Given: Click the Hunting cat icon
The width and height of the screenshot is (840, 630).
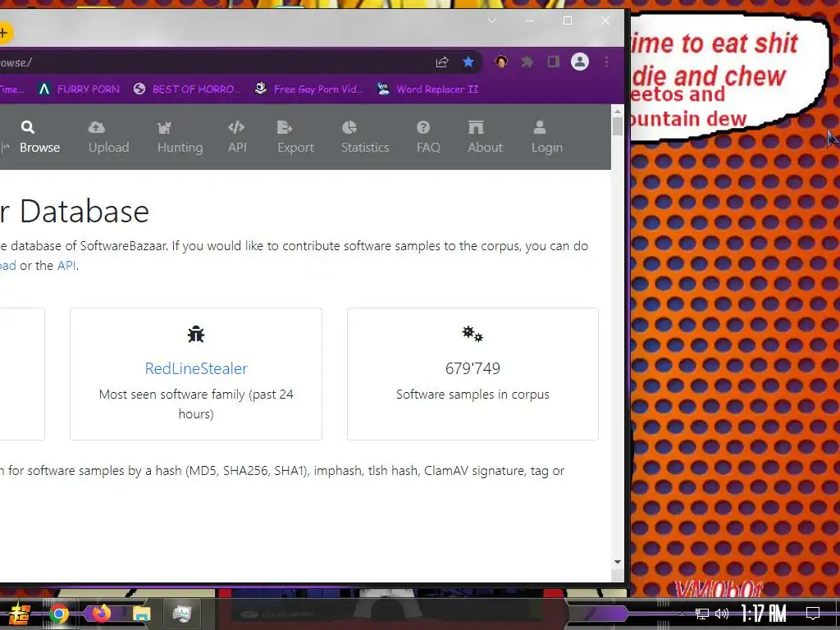Looking at the screenshot, I should coord(164,127).
